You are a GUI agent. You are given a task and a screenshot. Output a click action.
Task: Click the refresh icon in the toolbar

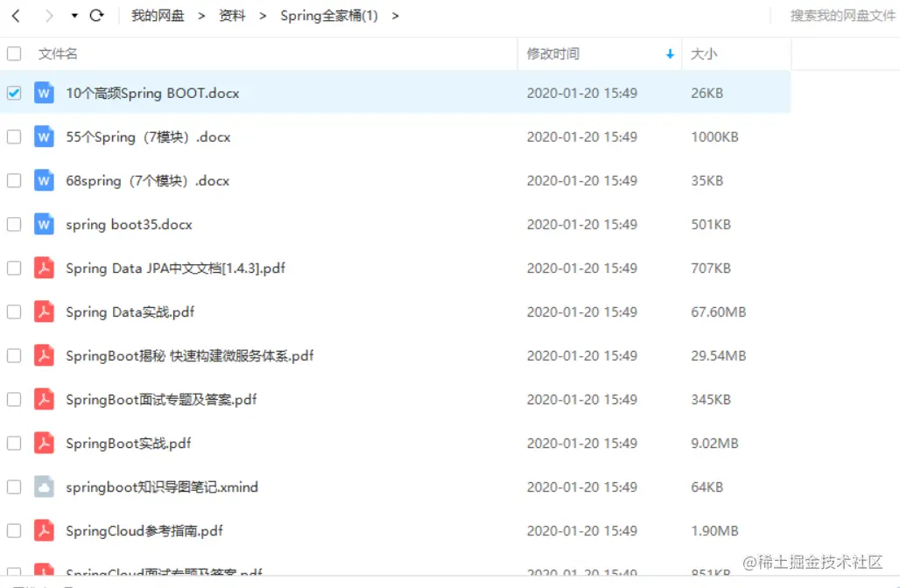point(96,15)
